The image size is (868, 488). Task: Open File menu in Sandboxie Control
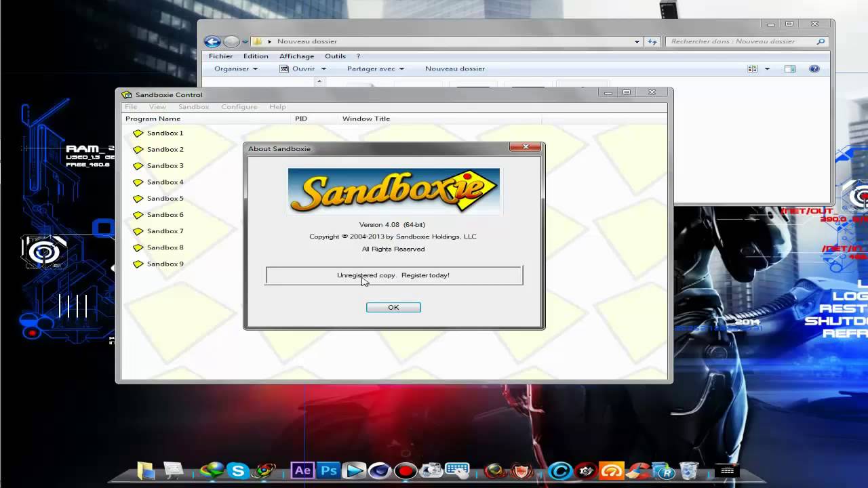(131, 106)
